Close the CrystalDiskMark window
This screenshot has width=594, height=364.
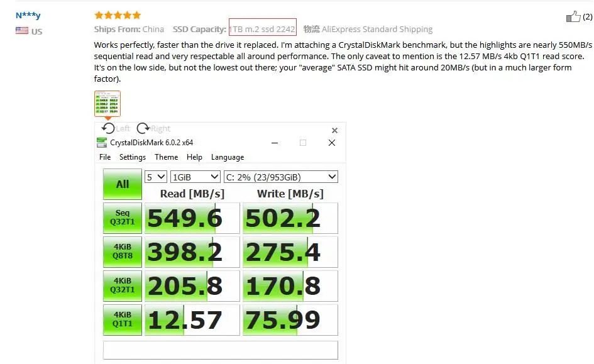click(332, 143)
